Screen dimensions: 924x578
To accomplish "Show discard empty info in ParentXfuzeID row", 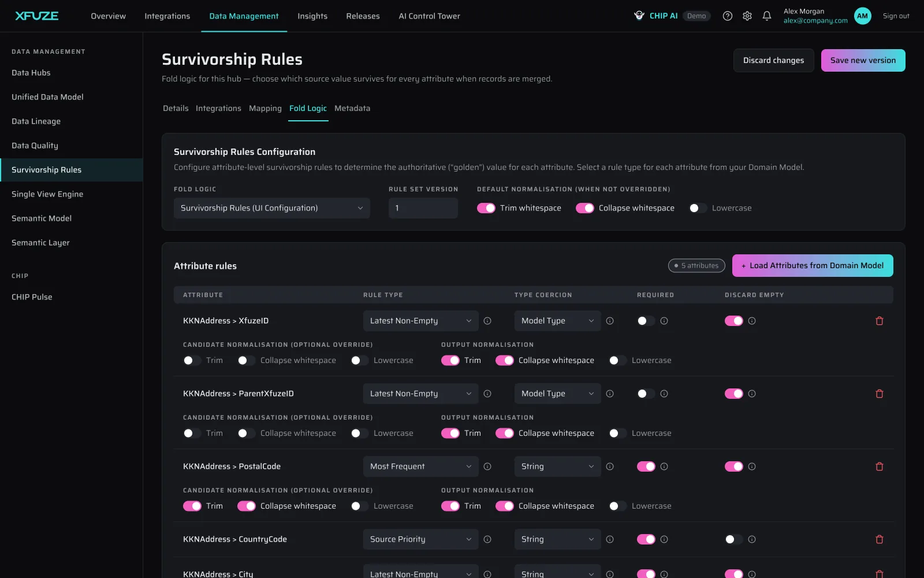I will point(752,394).
